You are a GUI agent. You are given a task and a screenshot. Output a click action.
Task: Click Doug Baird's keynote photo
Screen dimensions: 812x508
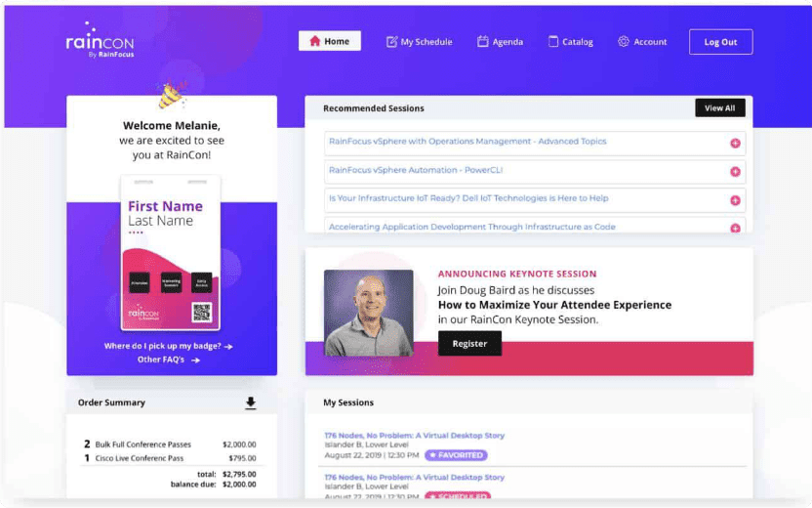point(368,313)
